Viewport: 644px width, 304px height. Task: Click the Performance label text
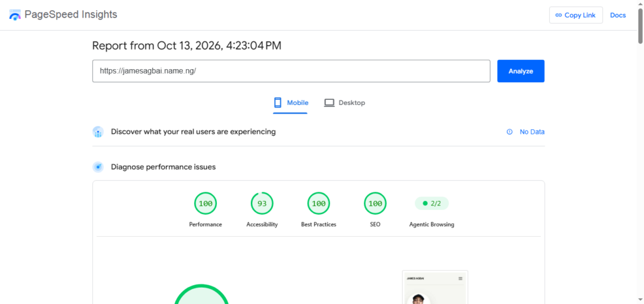coord(206,224)
